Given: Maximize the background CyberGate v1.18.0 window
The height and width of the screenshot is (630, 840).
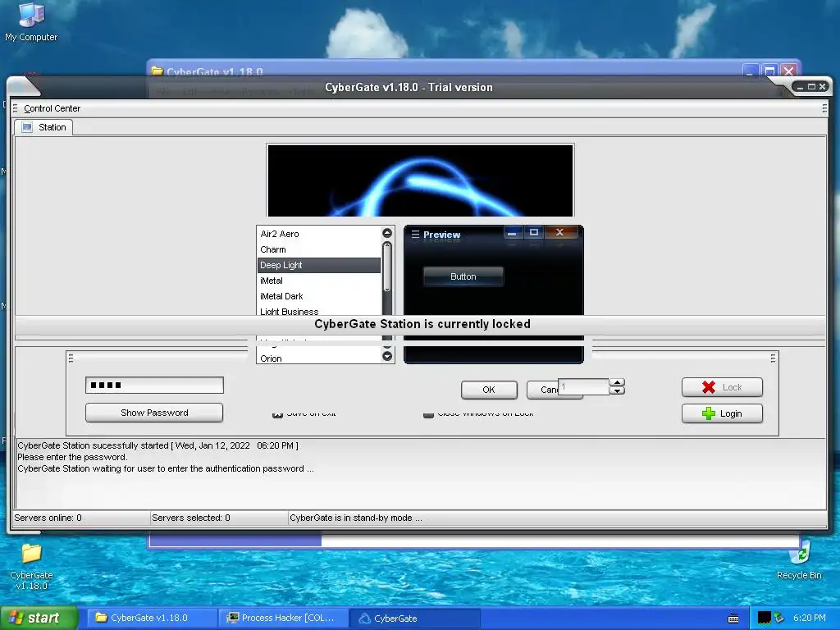Looking at the screenshot, I should click(x=769, y=71).
